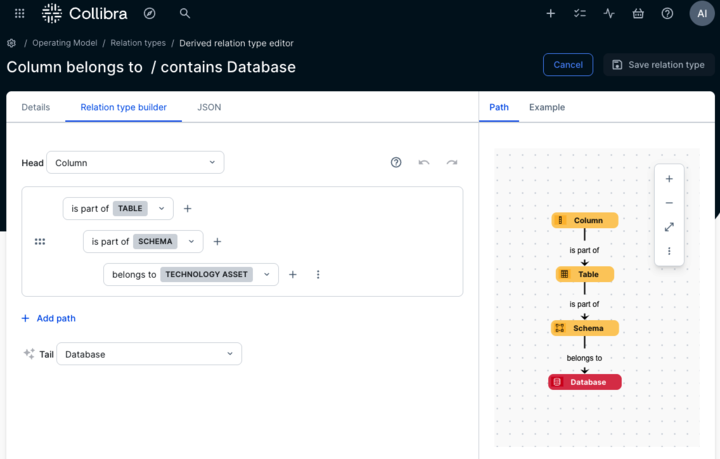Screen dimensions: 720x459
Task: Open the AI user avatar menu
Action: 702,13
